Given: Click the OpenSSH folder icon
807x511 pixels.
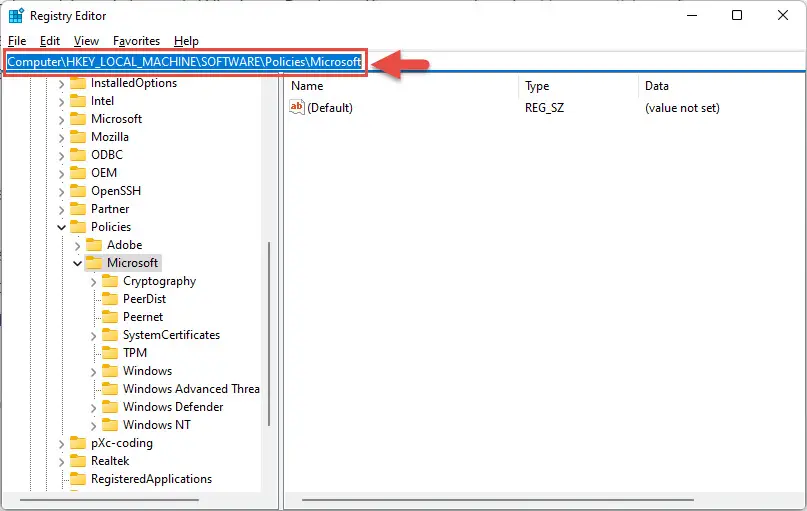Looking at the screenshot, I should [78, 191].
